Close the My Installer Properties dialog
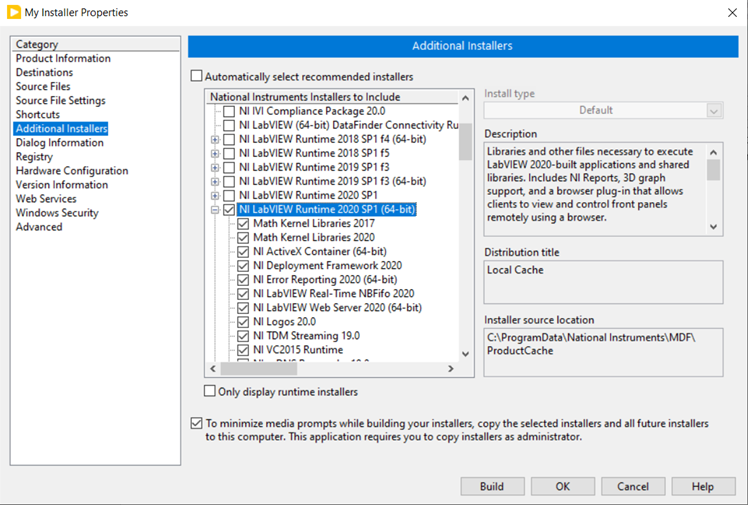This screenshot has width=748, height=505. pos(732,13)
